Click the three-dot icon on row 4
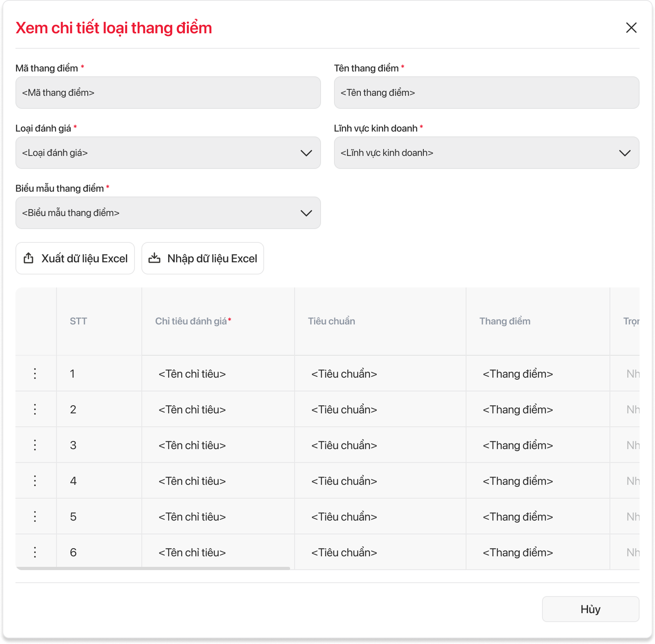Image resolution: width=655 pixels, height=644 pixels. [x=35, y=481]
